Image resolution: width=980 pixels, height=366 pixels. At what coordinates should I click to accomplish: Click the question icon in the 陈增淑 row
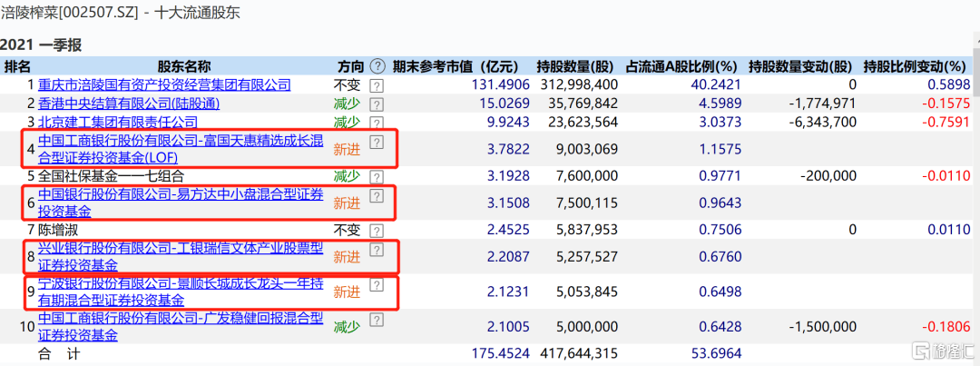pos(377,231)
